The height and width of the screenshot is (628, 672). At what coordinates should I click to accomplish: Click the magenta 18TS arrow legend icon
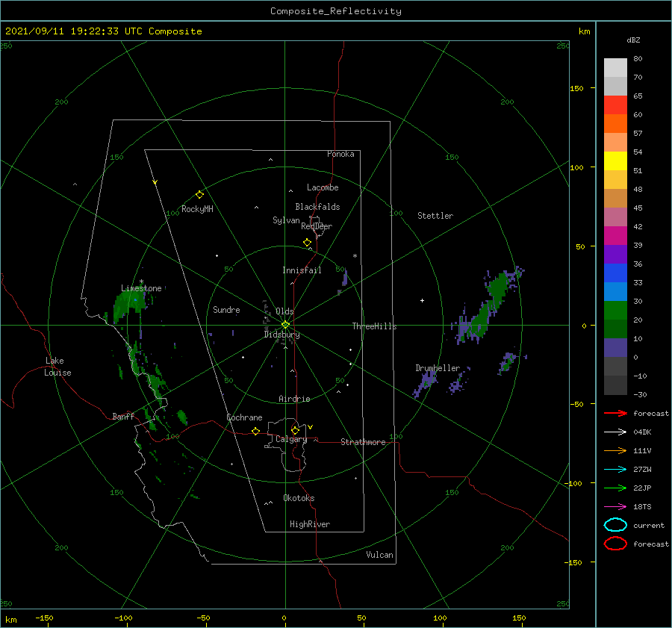615,507
